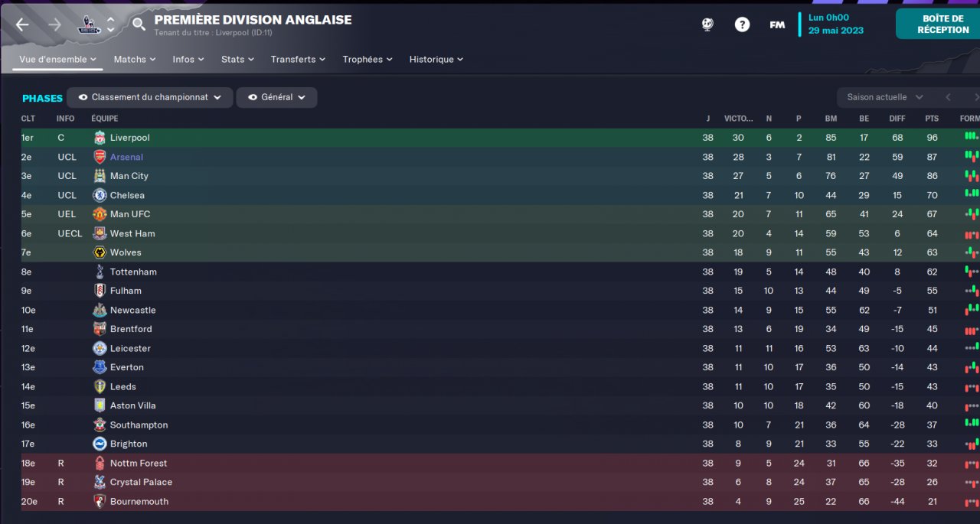The height and width of the screenshot is (524, 980).
Task: Click the forward navigation arrow
Action: [54, 24]
